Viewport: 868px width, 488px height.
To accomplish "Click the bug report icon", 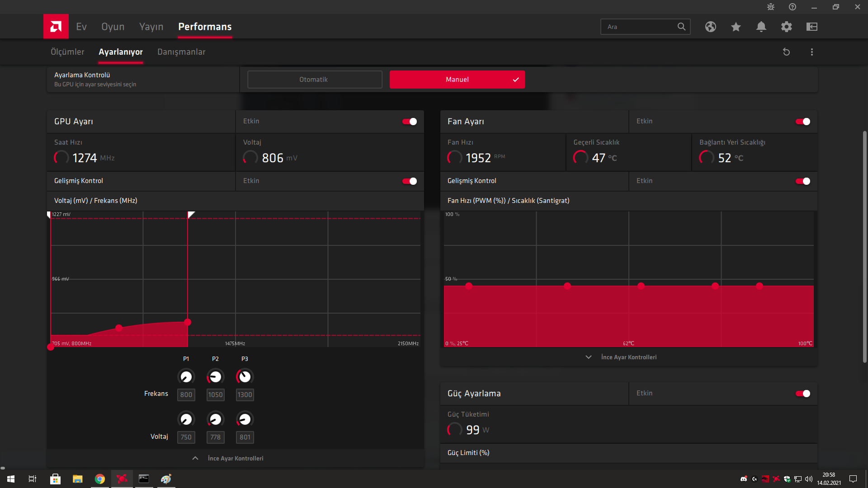I will pyautogui.click(x=770, y=7).
